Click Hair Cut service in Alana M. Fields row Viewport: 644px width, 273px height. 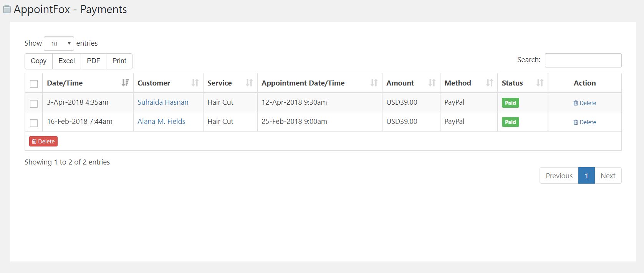pos(220,122)
